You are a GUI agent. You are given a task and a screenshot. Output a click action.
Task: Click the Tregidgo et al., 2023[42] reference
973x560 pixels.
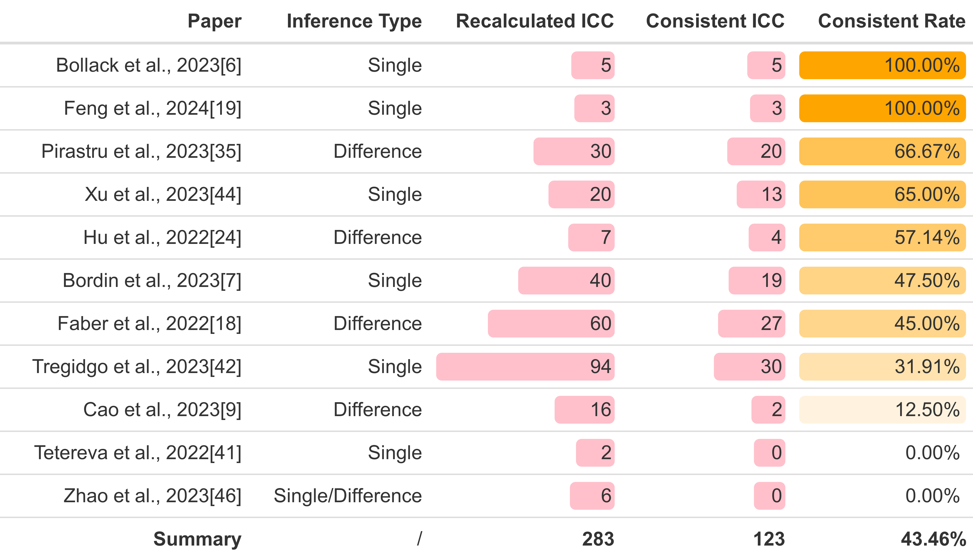click(136, 367)
